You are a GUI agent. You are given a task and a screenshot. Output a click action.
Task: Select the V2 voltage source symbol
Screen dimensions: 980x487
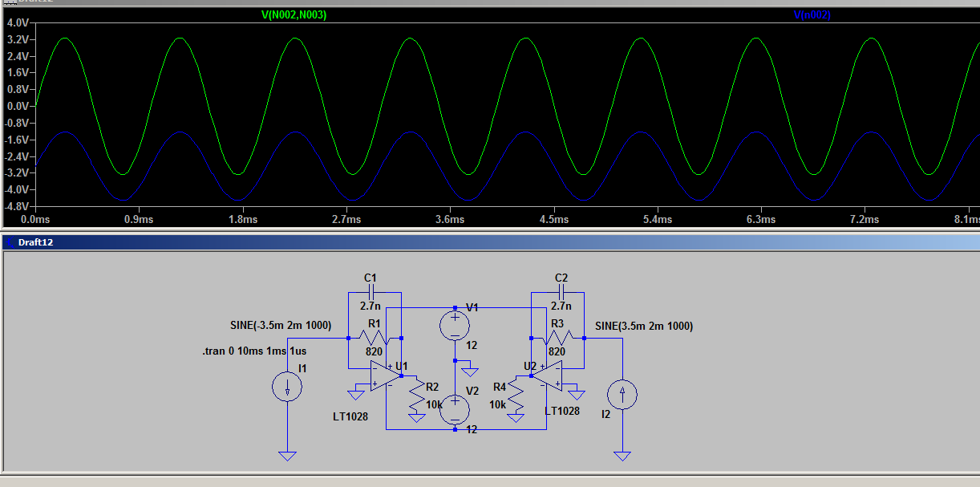455,409
